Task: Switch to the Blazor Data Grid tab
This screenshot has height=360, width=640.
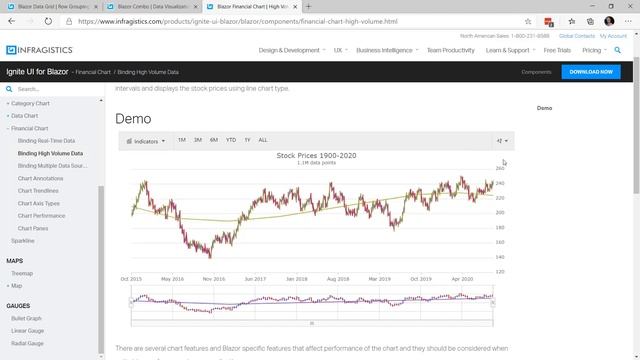Action: tap(52, 7)
